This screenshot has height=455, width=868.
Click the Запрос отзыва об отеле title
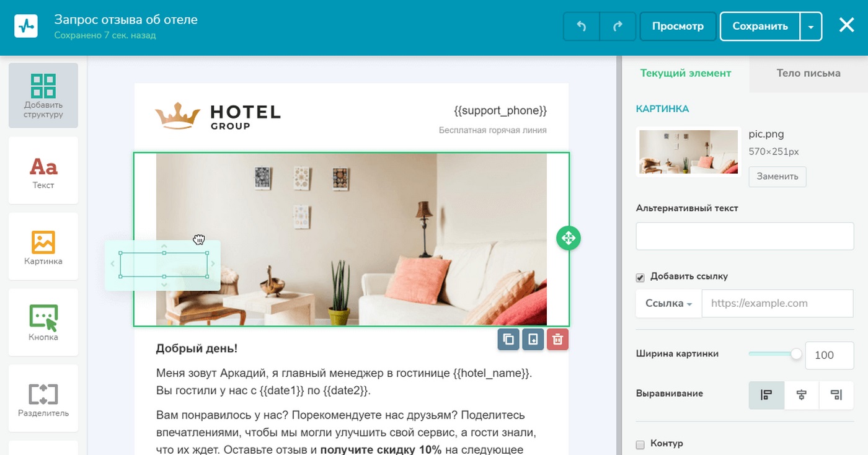[x=126, y=19]
